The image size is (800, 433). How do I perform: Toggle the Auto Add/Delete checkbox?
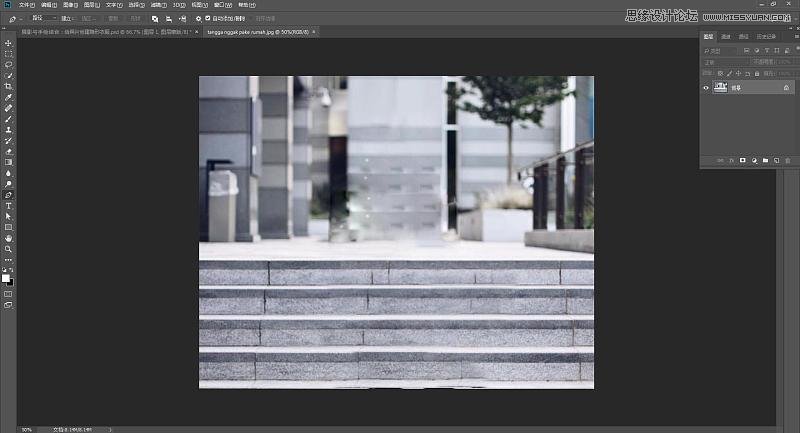coord(208,18)
